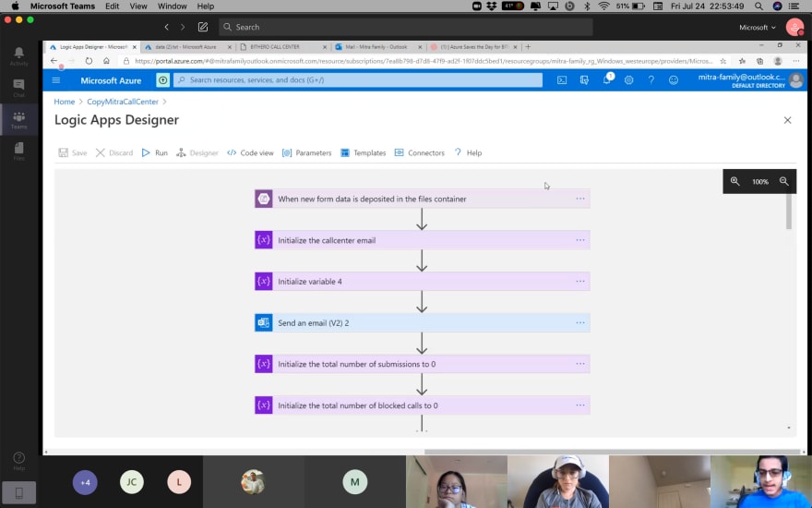This screenshot has height=508, width=812.
Task: Open the Edit menu in the menu bar
Action: point(112,6)
